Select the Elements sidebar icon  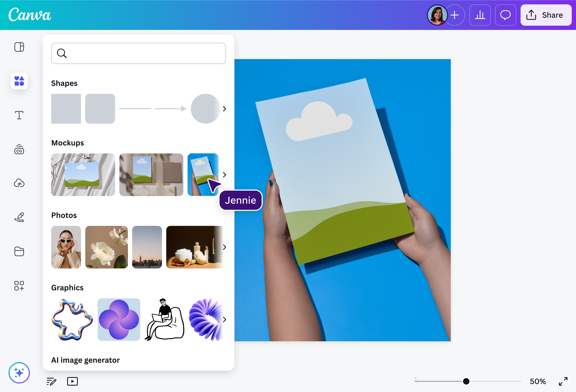tap(19, 81)
